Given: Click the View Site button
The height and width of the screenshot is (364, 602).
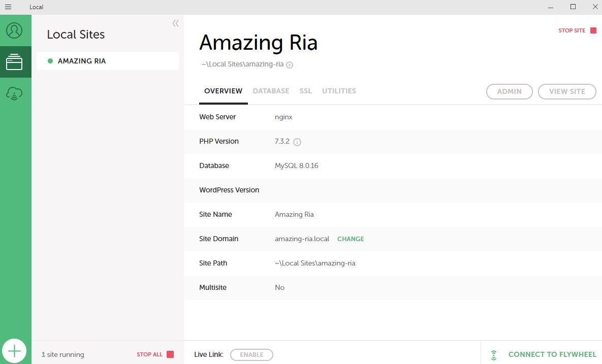Looking at the screenshot, I should [567, 91].
